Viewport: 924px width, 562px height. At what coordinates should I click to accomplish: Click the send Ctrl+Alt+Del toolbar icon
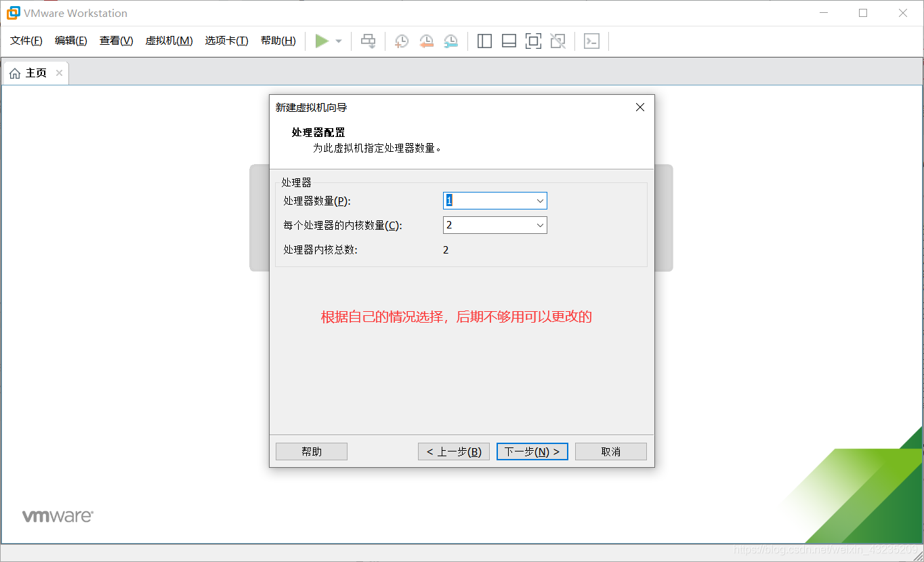point(368,41)
